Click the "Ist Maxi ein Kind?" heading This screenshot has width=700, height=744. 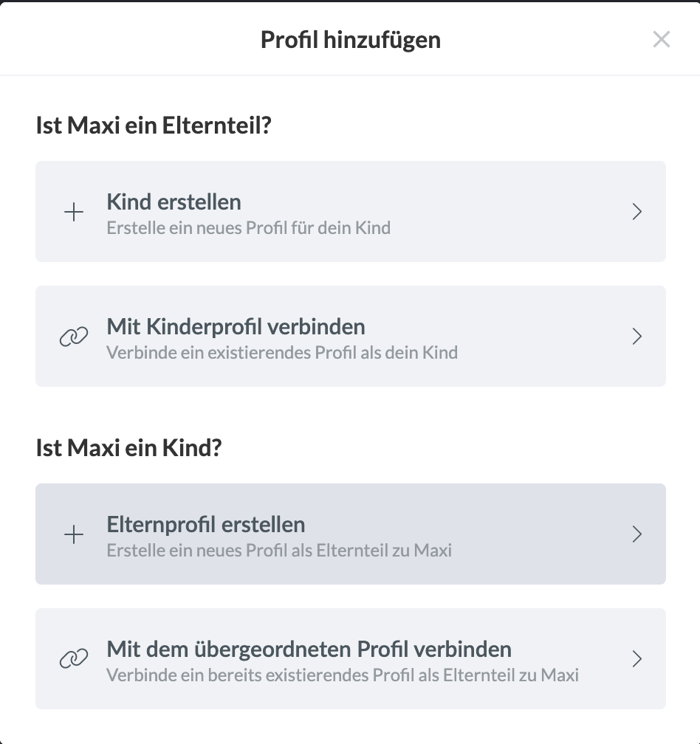[x=128, y=448]
